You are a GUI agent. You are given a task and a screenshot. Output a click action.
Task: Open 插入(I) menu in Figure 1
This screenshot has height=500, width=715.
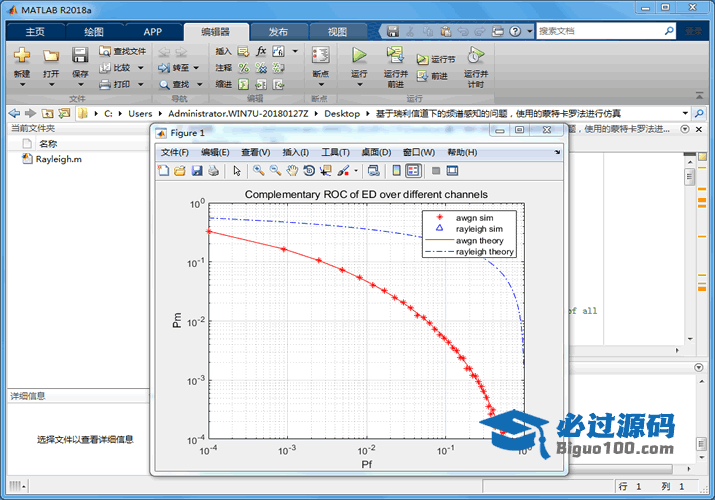tap(295, 152)
